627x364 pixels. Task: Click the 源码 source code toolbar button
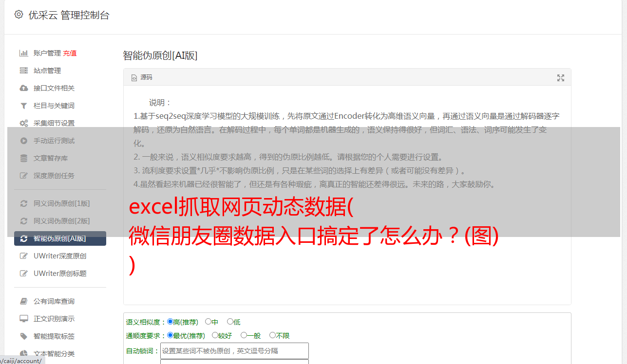click(x=142, y=77)
